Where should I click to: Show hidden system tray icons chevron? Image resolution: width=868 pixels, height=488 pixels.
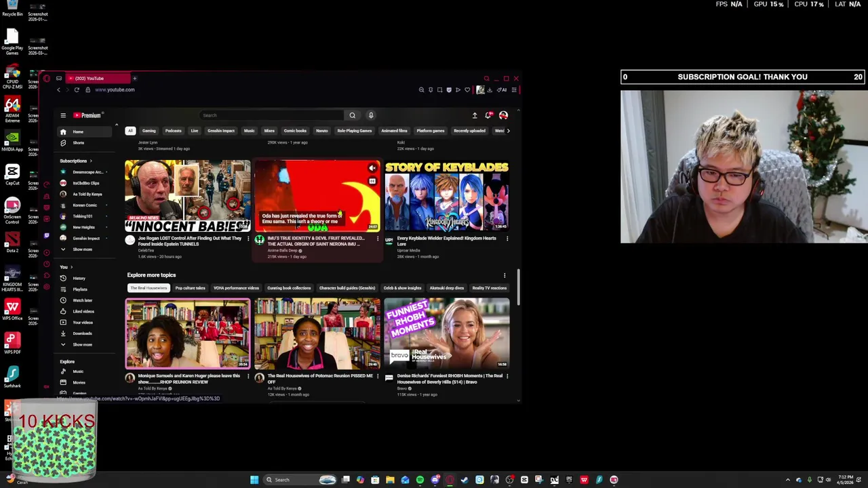[787, 480]
